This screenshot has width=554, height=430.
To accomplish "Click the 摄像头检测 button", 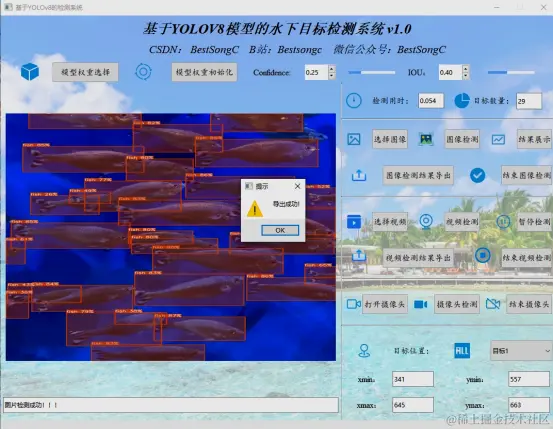I will tap(457, 304).
